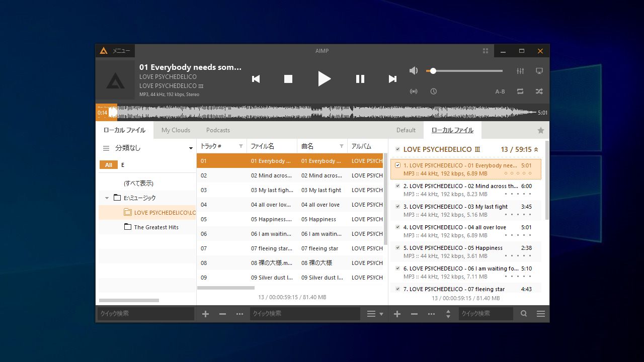
Task: Select the left ローカル ファイル library tab
Action: point(124,130)
